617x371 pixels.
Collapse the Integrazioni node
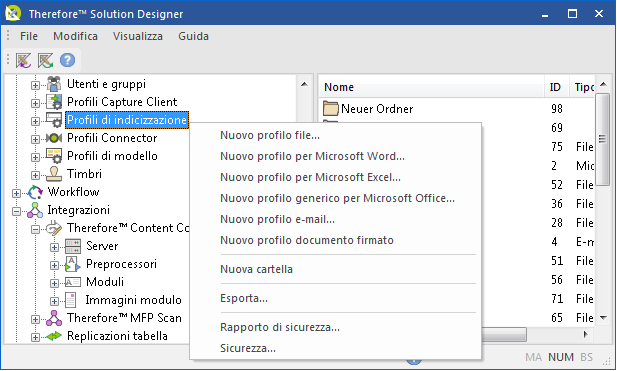click(16, 211)
